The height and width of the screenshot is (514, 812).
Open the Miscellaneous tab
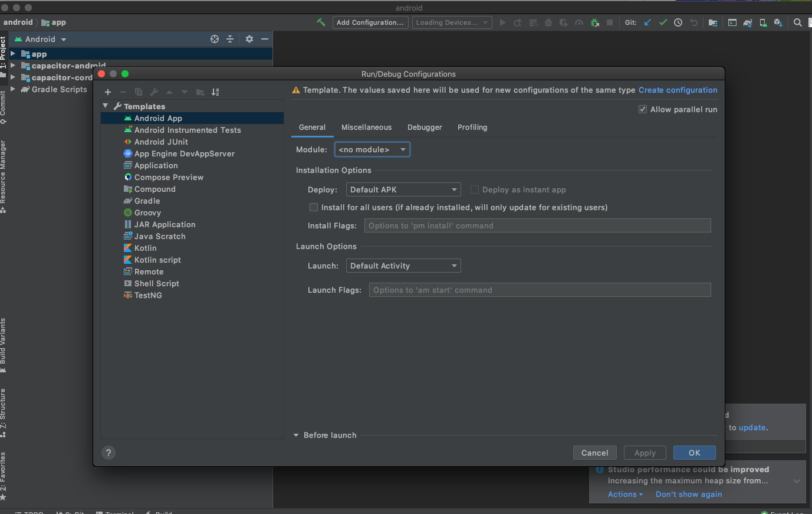point(366,127)
